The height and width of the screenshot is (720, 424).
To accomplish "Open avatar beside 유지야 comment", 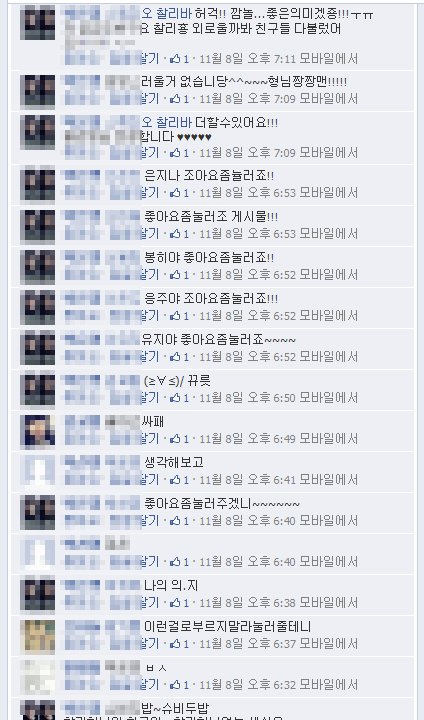I will 38,349.
